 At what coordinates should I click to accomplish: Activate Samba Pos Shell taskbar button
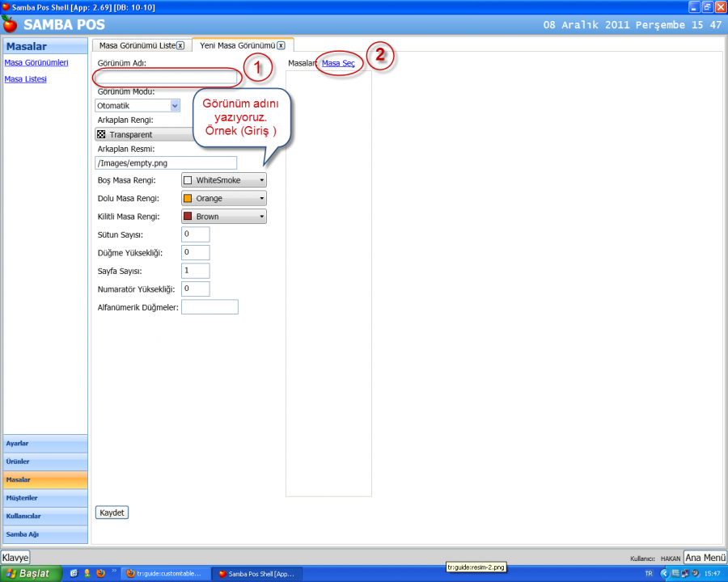click(257, 574)
